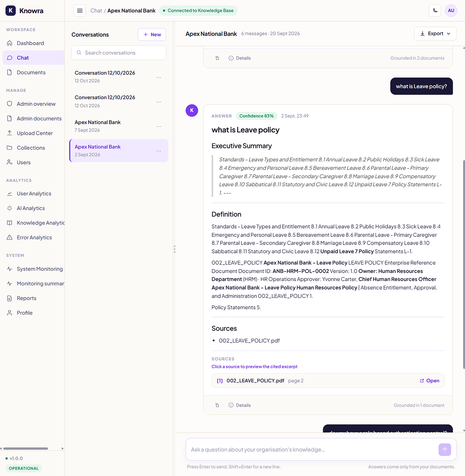Viewport: 465px width, 476px height.
Task: Open Documents in the workspace sidebar
Action: pyautogui.click(x=34, y=72)
